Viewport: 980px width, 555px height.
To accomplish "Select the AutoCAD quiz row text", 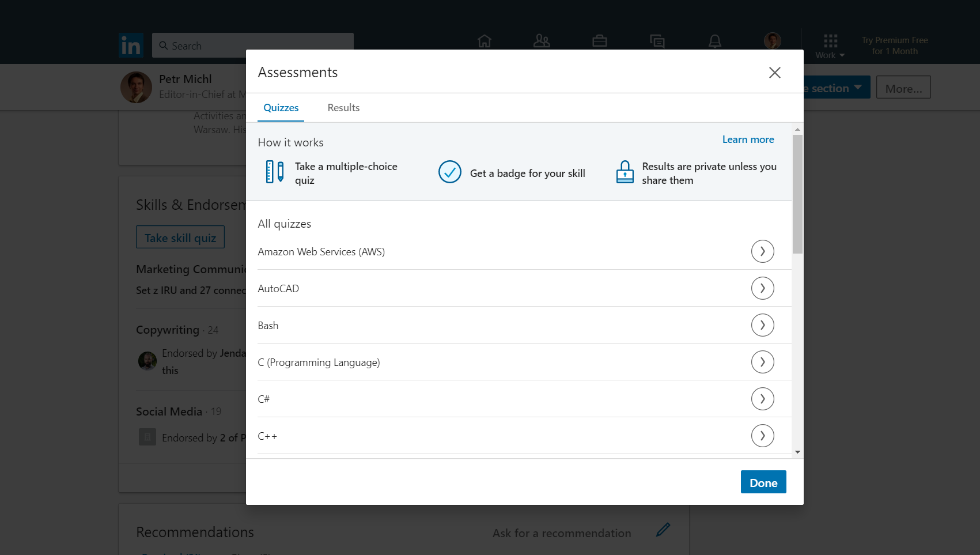I will pos(278,289).
